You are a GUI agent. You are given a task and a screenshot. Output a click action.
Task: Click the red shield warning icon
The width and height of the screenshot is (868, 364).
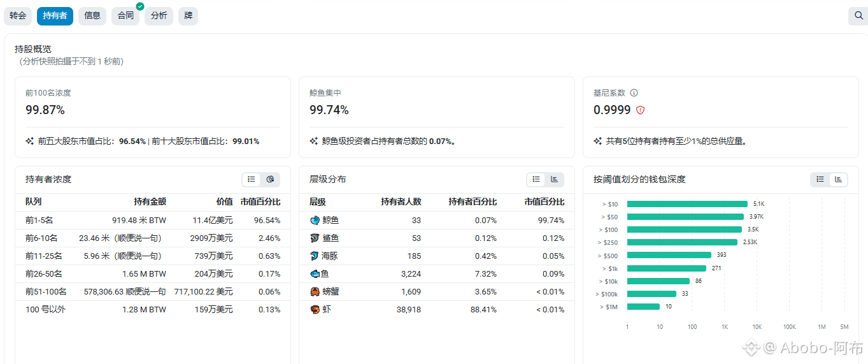641,110
